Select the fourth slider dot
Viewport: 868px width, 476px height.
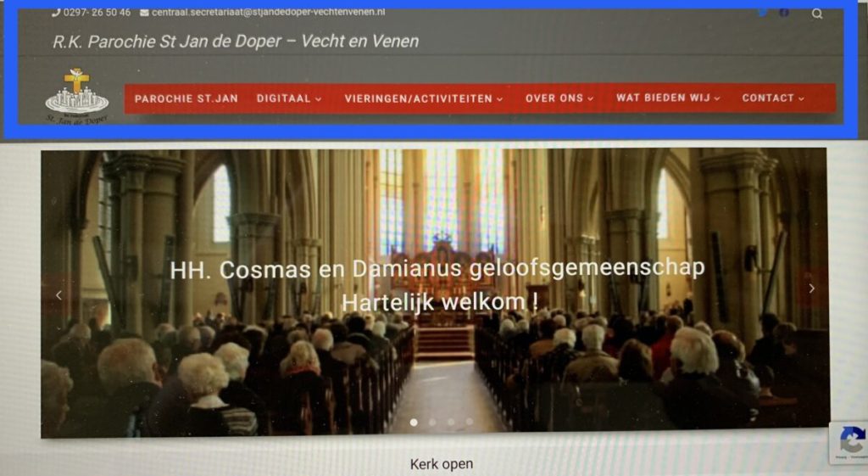tap(470, 422)
